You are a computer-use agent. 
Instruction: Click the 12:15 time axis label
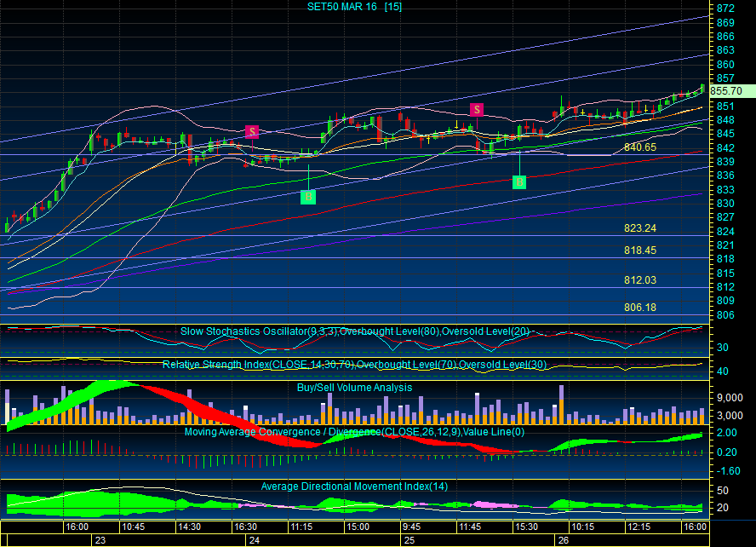click(x=639, y=527)
